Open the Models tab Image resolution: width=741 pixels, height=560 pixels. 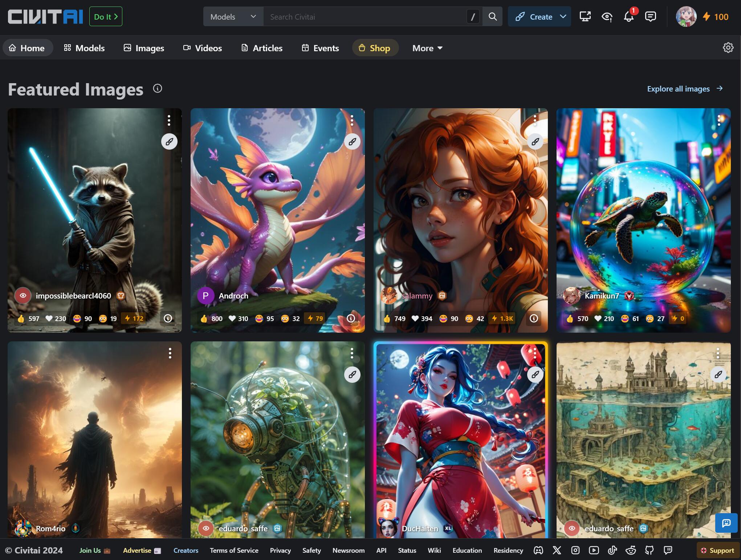point(84,48)
